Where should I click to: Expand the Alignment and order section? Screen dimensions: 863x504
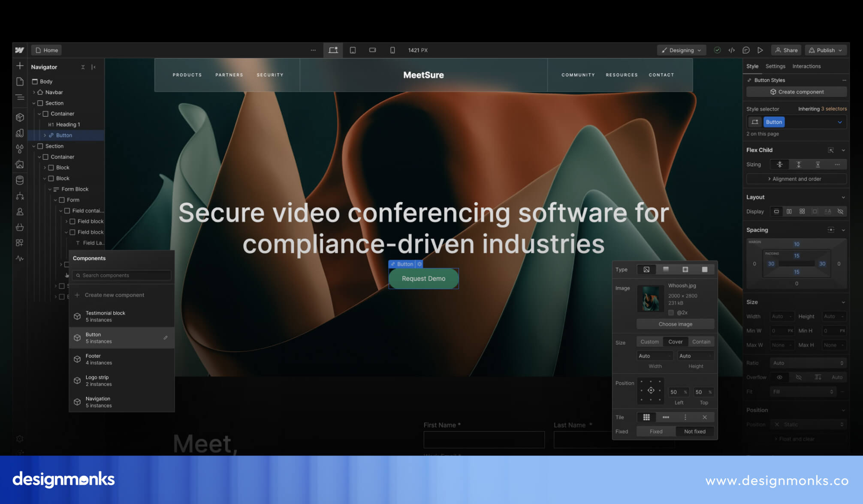point(796,179)
